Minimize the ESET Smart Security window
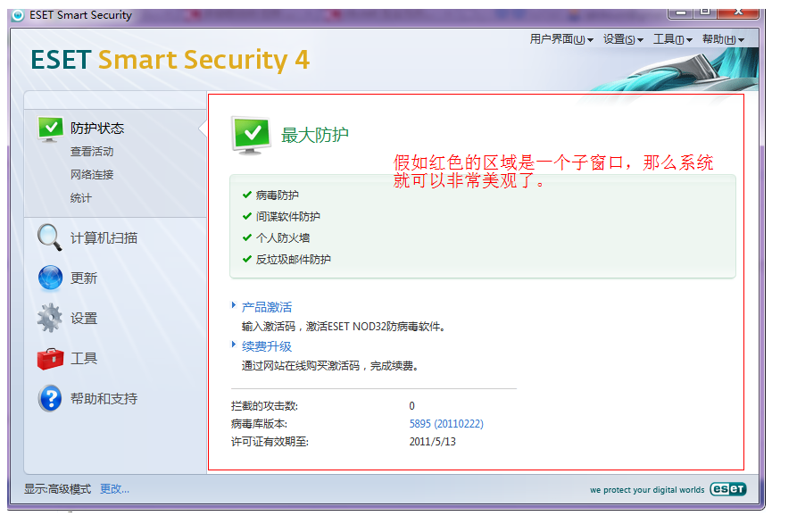797x532 pixels. (681, 12)
